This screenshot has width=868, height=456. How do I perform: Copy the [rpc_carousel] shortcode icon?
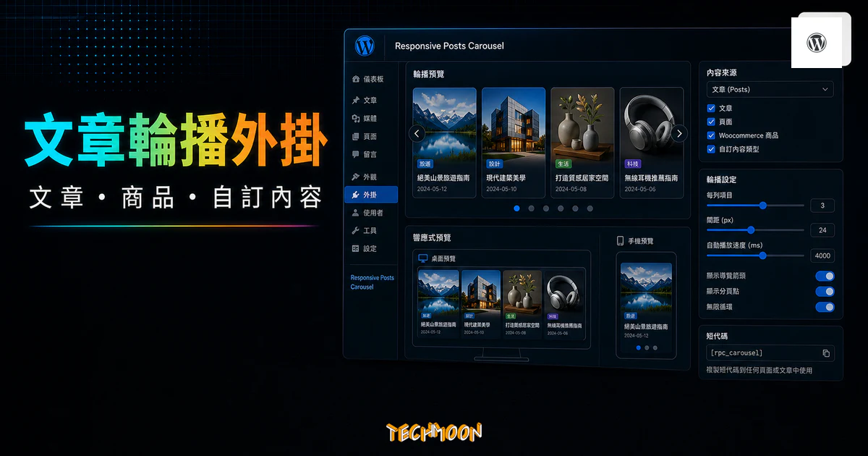(x=826, y=353)
